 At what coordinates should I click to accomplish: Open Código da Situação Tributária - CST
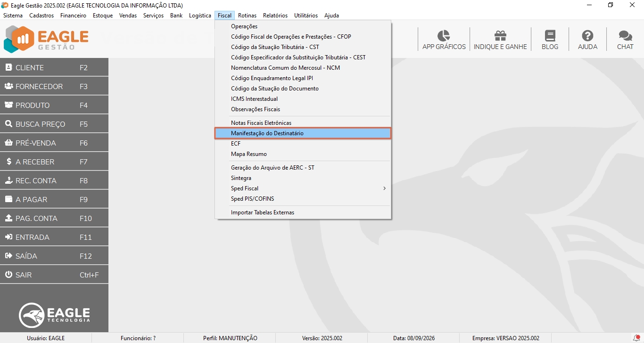click(303, 47)
